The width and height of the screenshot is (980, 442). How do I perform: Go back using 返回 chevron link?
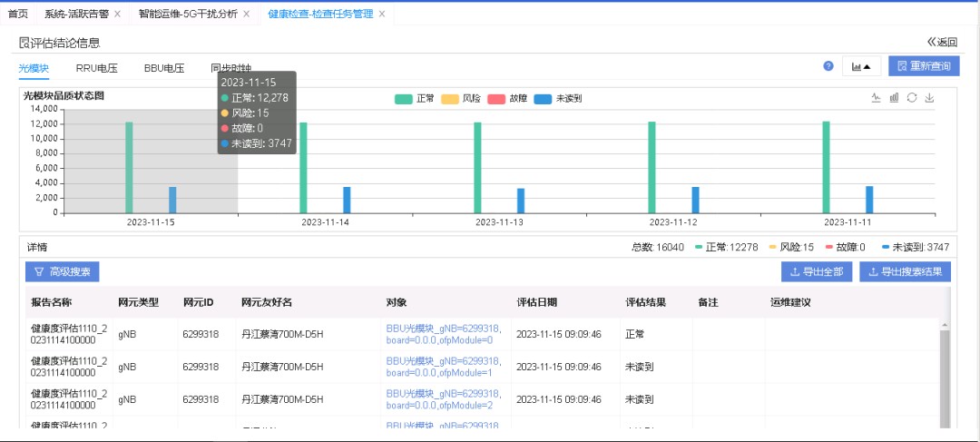942,42
